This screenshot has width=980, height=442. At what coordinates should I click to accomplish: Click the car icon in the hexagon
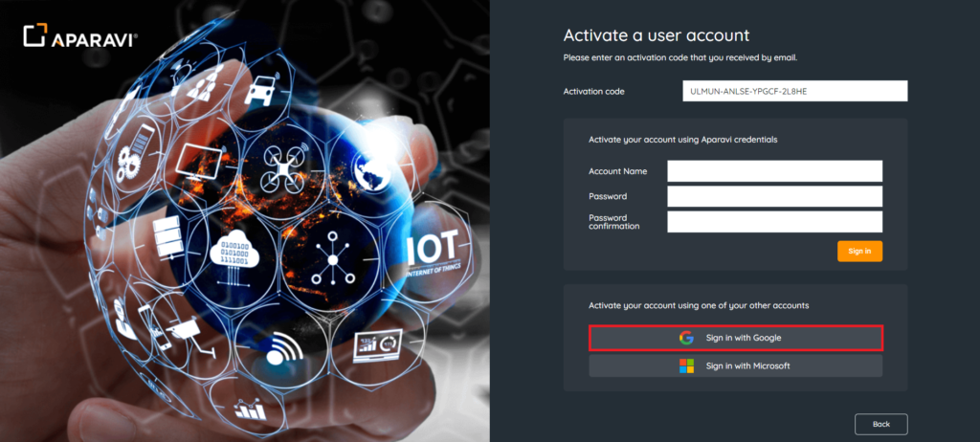coord(260,93)
